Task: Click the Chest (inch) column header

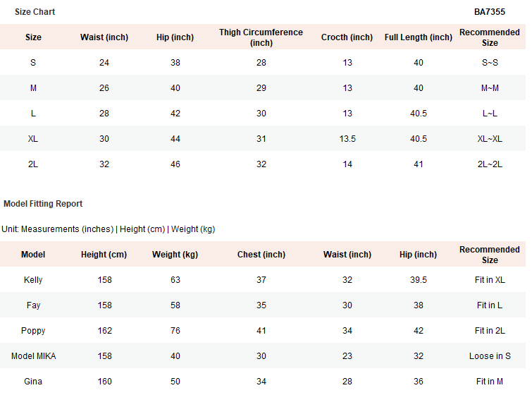Action: [261, 255]
